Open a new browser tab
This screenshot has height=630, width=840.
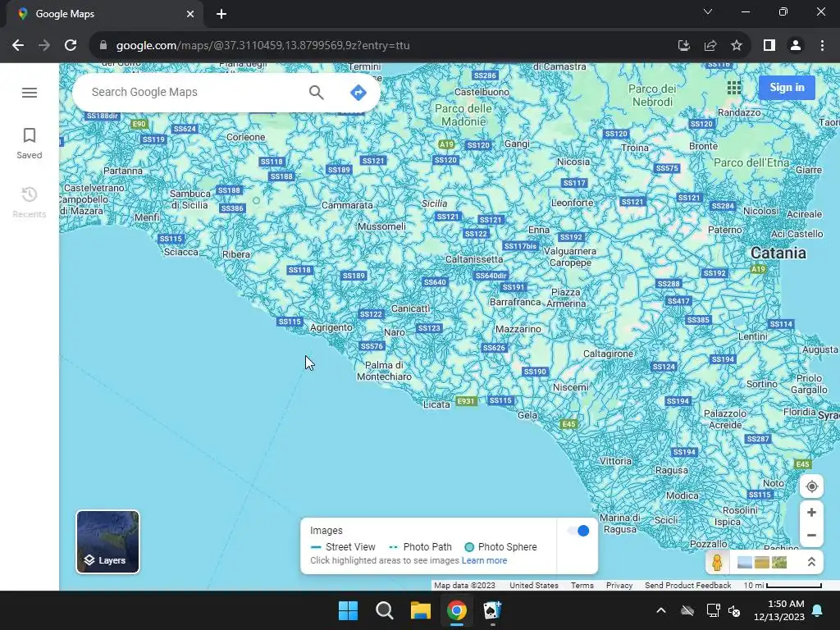(221, 15)
